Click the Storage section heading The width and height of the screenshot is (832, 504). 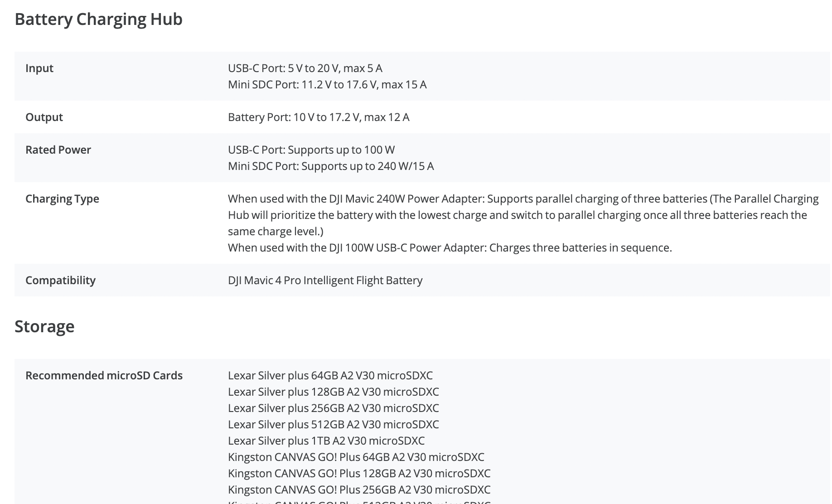[x=44, y=326]
